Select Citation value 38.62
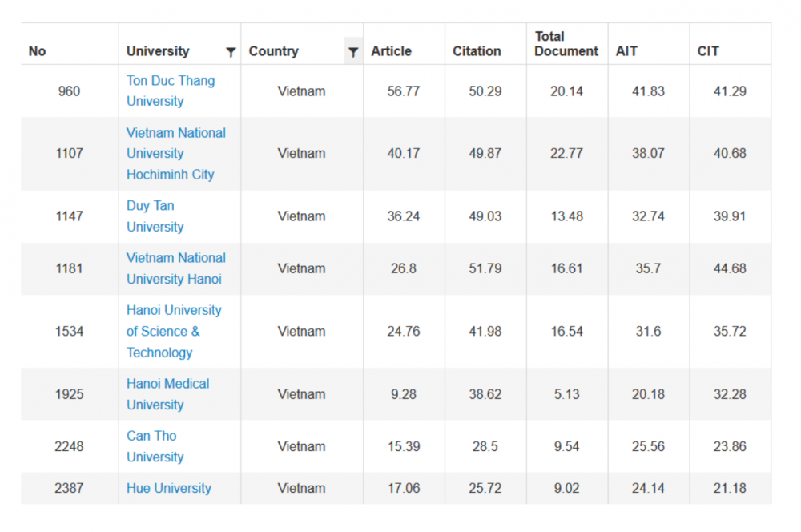The image size is (801, 532). point(485,394)
